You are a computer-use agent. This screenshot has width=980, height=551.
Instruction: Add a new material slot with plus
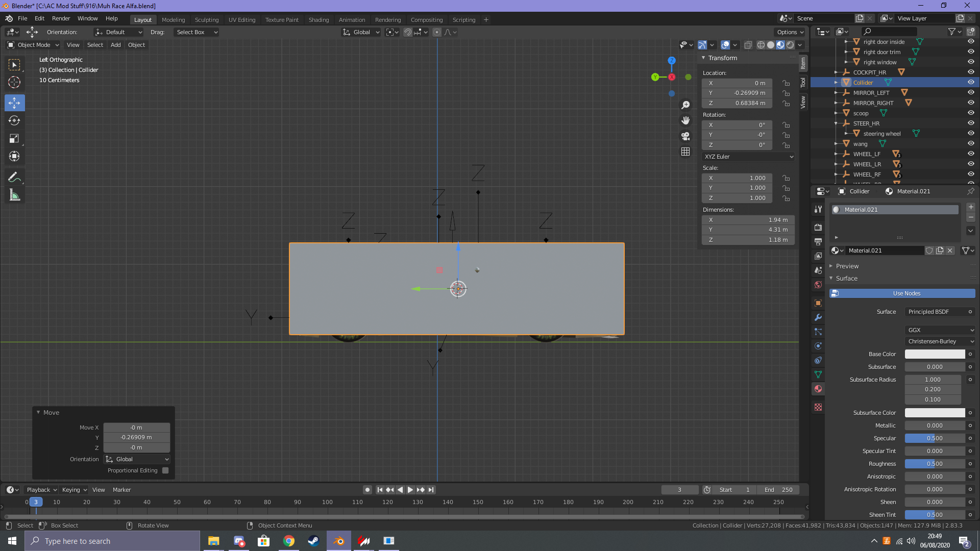971,207
